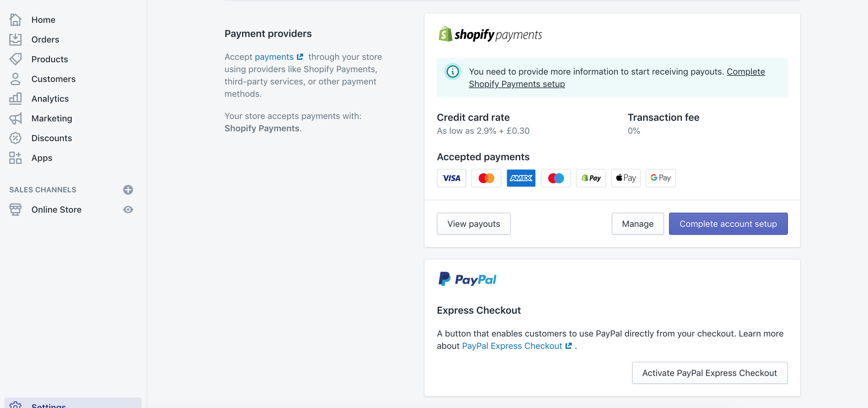Viewport: 868px width, 408px height.
Task: Click Activate PayPal Express Checkout
Action: pos(710,373)
